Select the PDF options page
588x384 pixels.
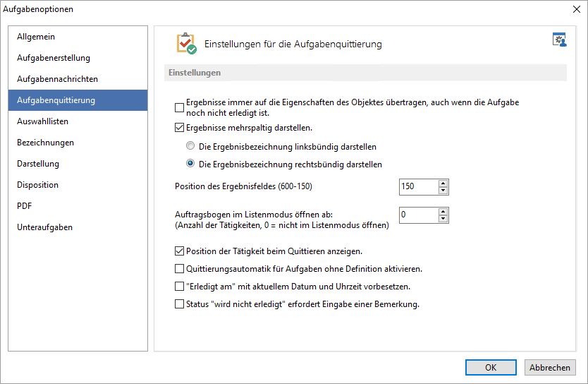coord(78,206)
